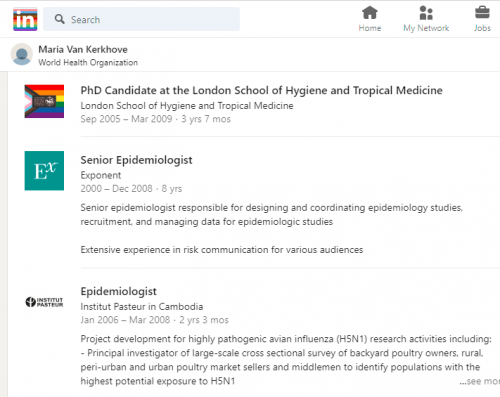This screenshot has height=397, width=500.
Task: Expand description with see more
Action: pyautogui.click(x=479, y=381)
